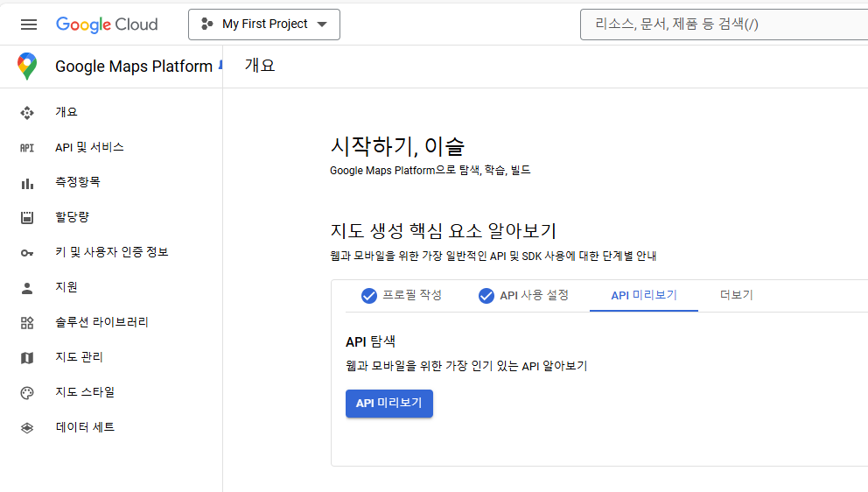
Task: Focus the 리소스, 문서, 제품 search field
Action: click(724, 25)
